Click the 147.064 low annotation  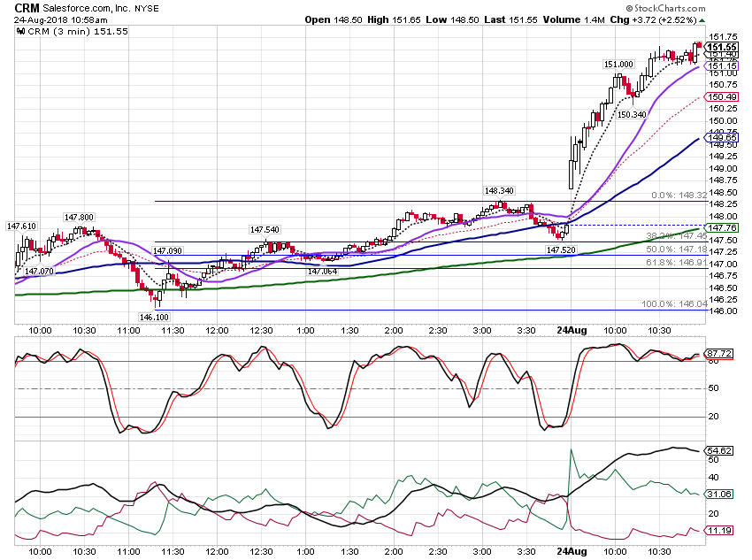click(322, 272)
